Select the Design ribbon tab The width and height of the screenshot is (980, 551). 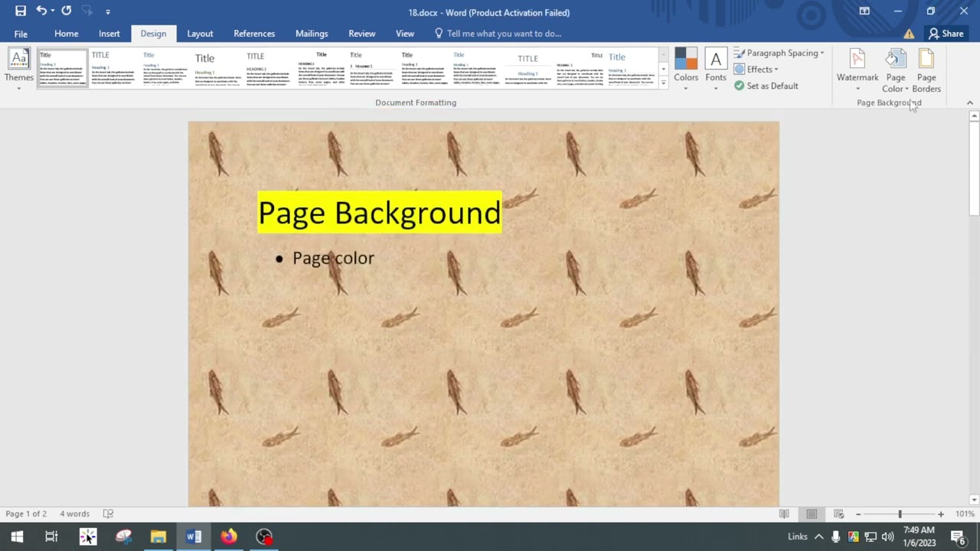[153, 34]
